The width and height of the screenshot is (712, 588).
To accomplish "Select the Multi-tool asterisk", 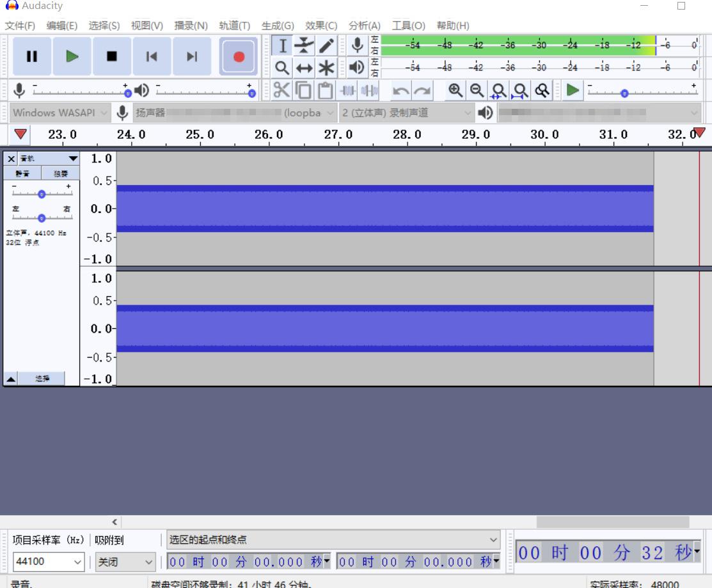I will (x=326, y=68).
